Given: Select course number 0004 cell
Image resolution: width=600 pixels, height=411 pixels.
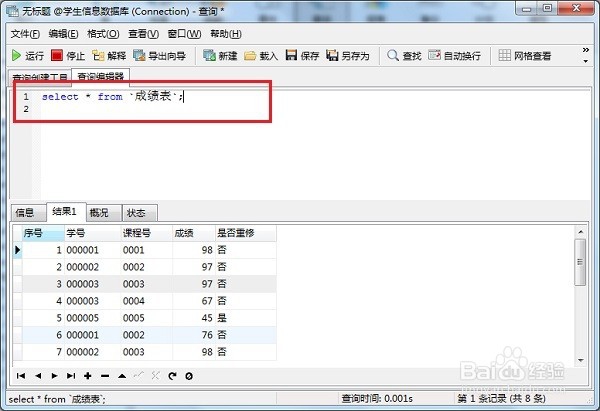Looking at the screenshot, I should 146,301.
